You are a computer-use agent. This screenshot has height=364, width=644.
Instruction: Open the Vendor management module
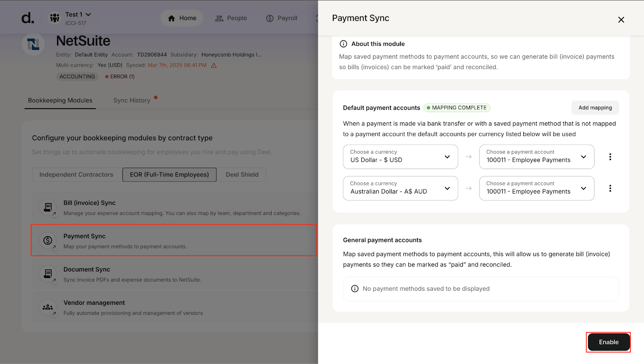(x=175, y=308)
